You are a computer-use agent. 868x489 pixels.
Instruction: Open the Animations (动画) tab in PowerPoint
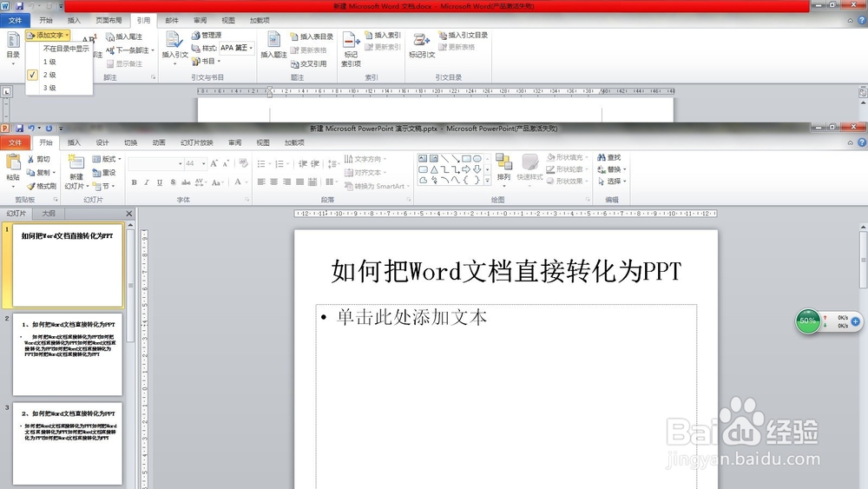pos(159,143)
